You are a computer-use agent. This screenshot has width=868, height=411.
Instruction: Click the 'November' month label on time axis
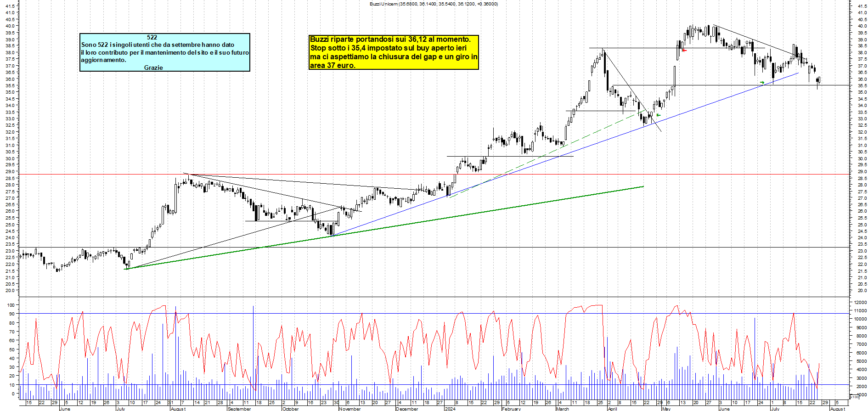349,409
